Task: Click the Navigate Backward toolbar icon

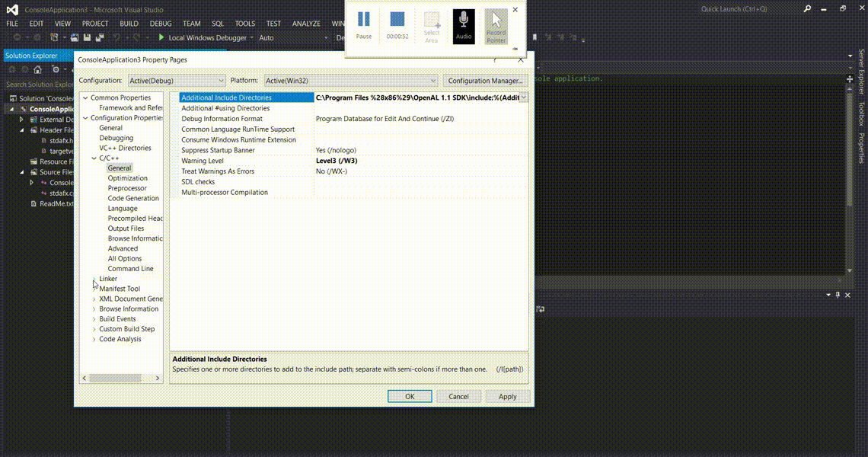Action: pos(18,37)
